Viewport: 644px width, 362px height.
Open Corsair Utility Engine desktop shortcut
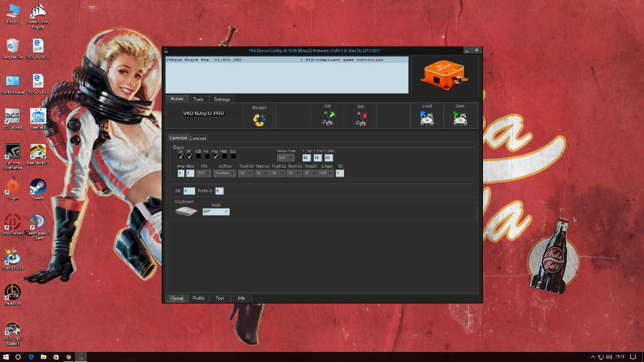[x=38, y=16]
